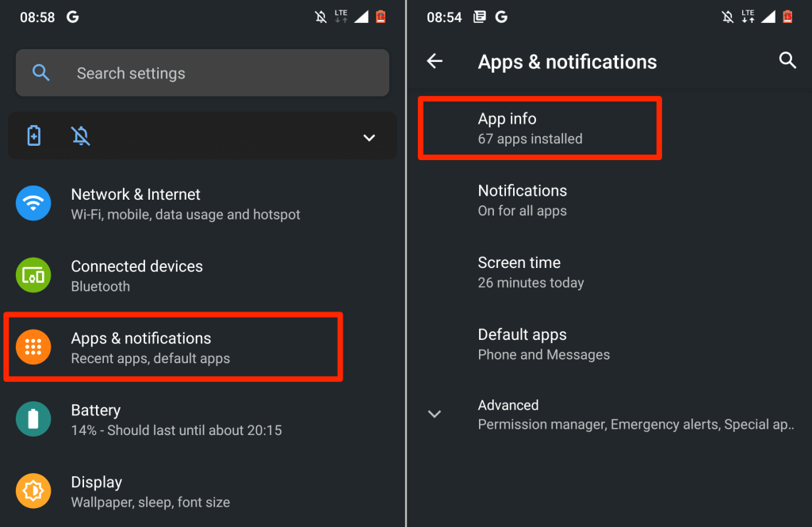Open Advanced permission manager options
The image size is (812, 527).
coord(634,414)
